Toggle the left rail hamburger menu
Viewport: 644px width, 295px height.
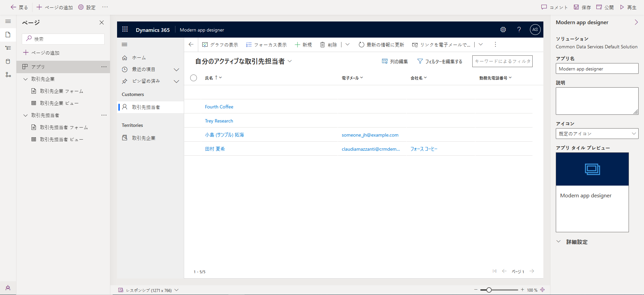point(8,21)
